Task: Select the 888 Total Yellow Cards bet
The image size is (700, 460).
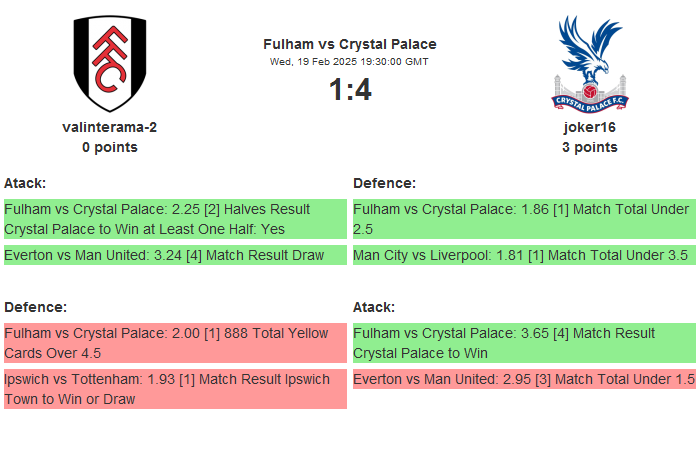Action: click(x=175, y=343)
